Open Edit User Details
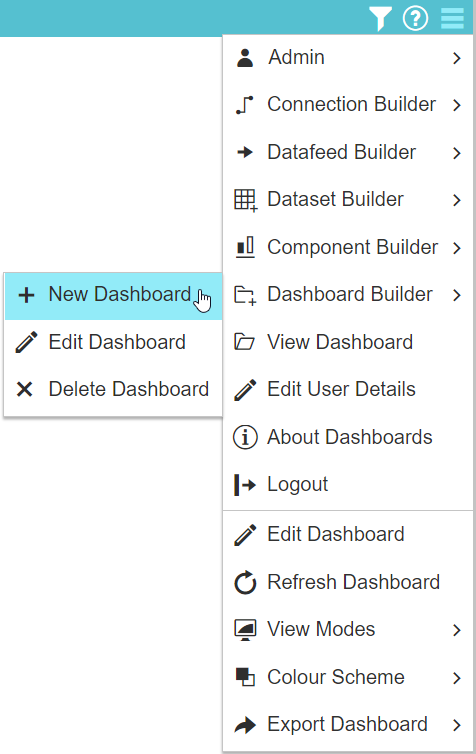476x754 pixels. (x=348, y=390)
